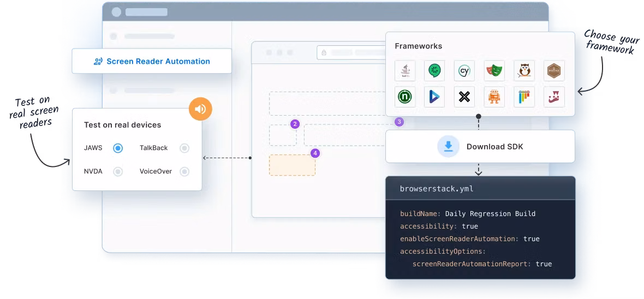Pick the Playwright masks framework icon
The image size is (644, 299).
pos(494,71)
